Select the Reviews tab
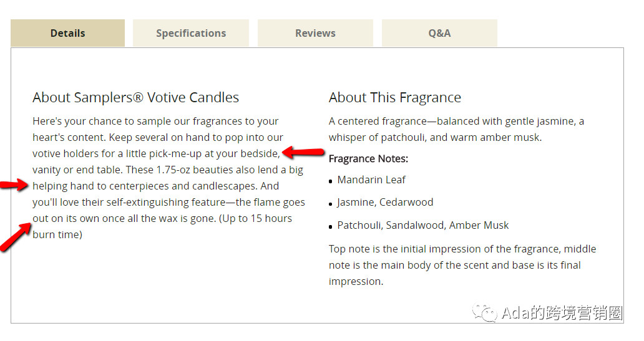Screen dimensions: 644x341 pyautogui.click(x=315, y=33)
